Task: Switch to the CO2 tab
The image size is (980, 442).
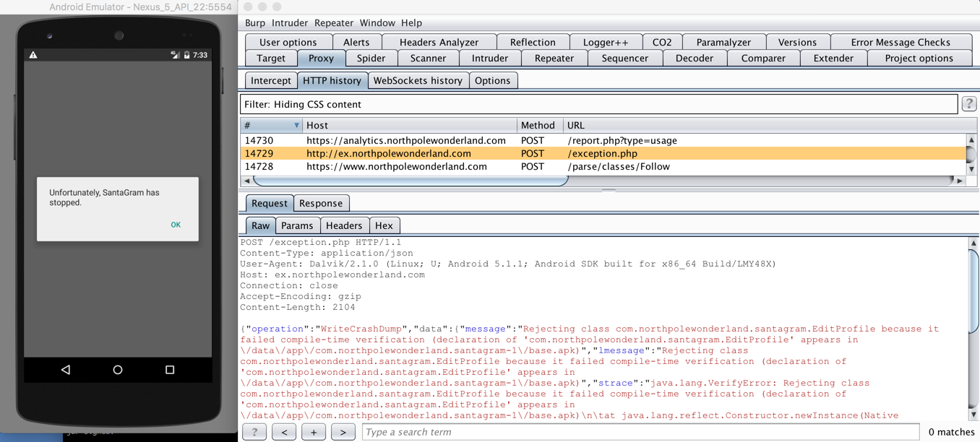Action: click(x=662, y=43)
